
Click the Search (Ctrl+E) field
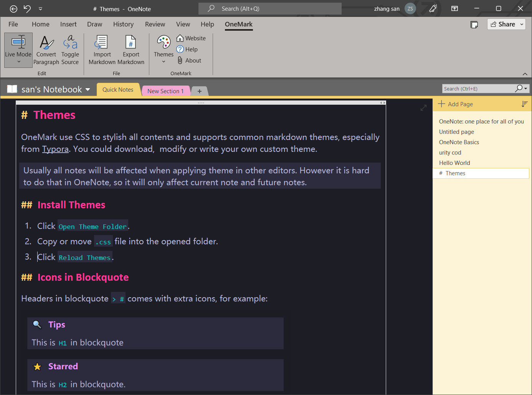tap(478, 89)
